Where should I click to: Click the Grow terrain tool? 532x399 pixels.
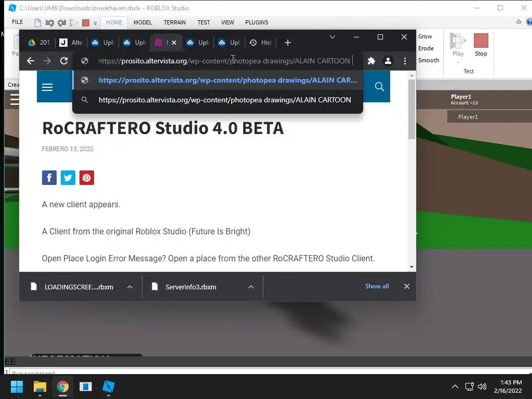click(425, 36)
